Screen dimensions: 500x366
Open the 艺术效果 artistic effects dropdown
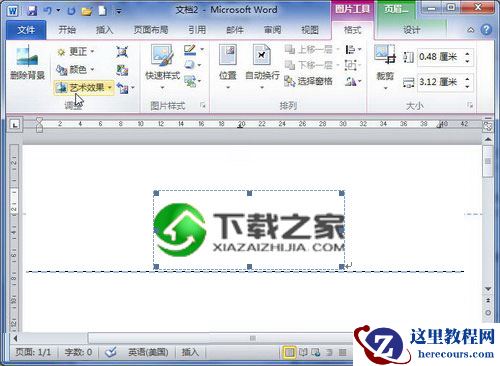(84, 88)
